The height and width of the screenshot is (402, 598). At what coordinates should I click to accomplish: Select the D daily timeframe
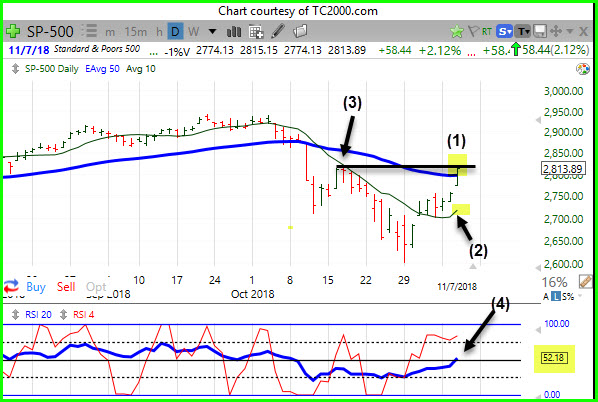tap(175, 31)
